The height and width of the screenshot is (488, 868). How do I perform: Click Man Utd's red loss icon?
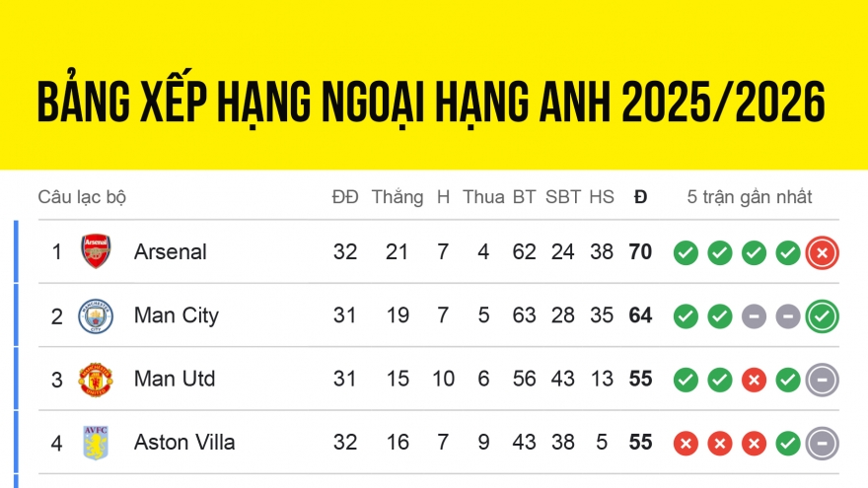pos(754,380)
